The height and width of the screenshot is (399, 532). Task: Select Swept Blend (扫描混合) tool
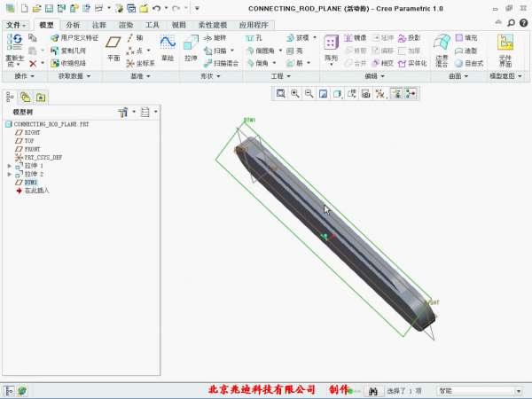tap(221, 64)
